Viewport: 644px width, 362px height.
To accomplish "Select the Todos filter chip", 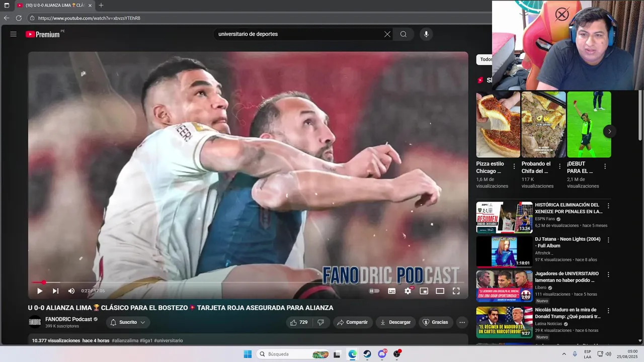I will (x=485, y=59).
